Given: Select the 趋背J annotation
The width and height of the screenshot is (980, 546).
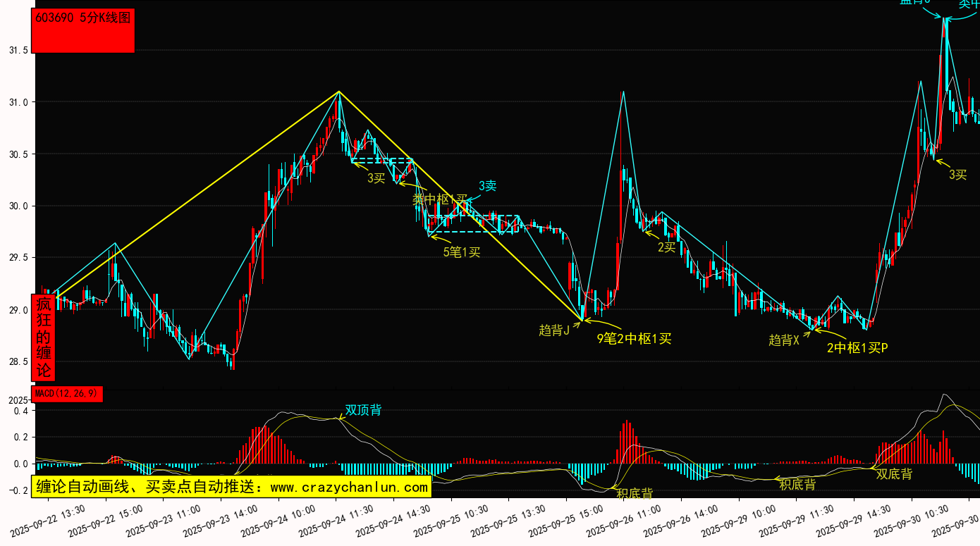Looking at the screenshot, I should (553, 330).
